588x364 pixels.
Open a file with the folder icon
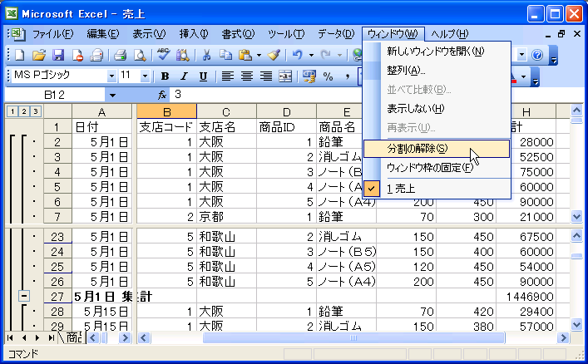click(x=38, y=55)
